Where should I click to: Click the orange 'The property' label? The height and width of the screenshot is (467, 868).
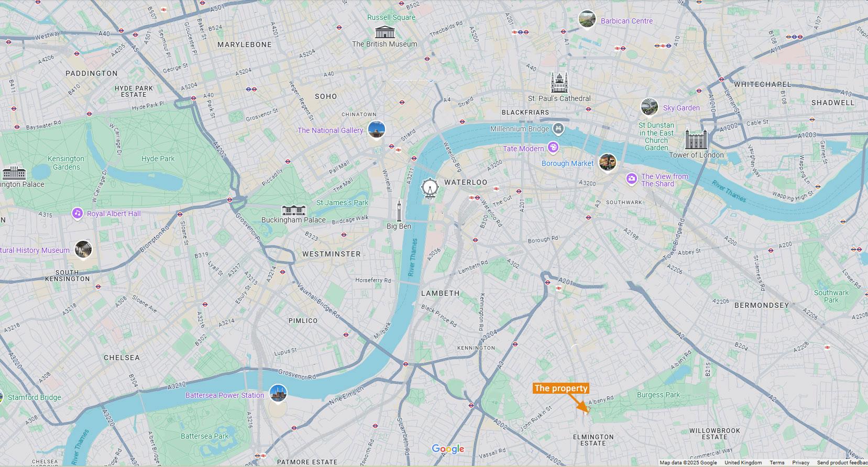pyautogui.click(x=561, y=388)
